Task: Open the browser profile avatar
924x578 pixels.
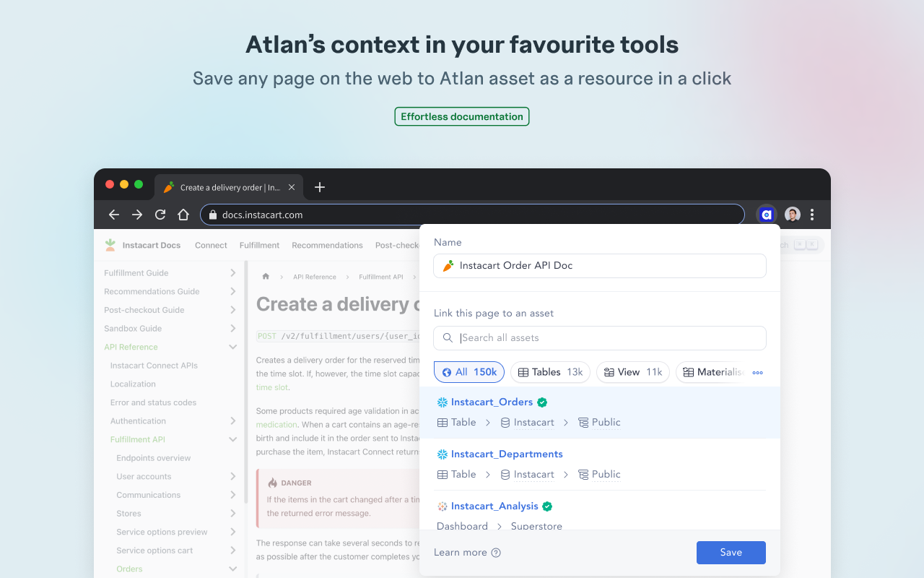Action: pos(793,215)
